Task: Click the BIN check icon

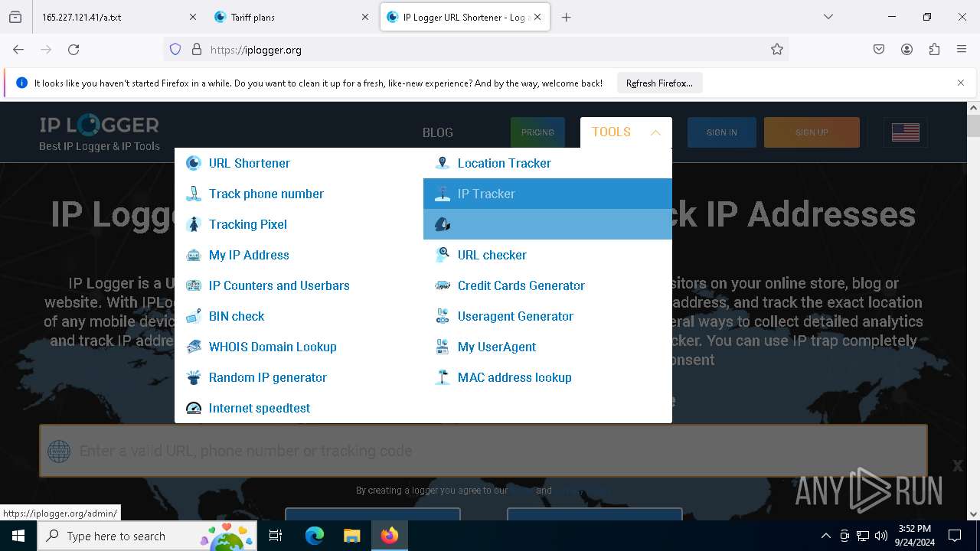Action: (x=194, y=316)
